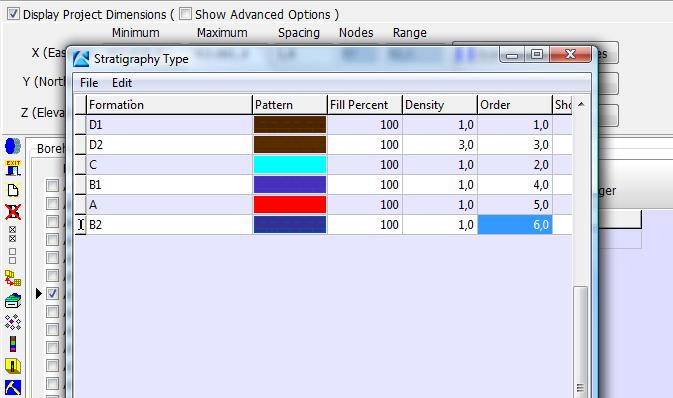Click the blue pickaxe icon

pyautogui.click(x=13, y=387)
